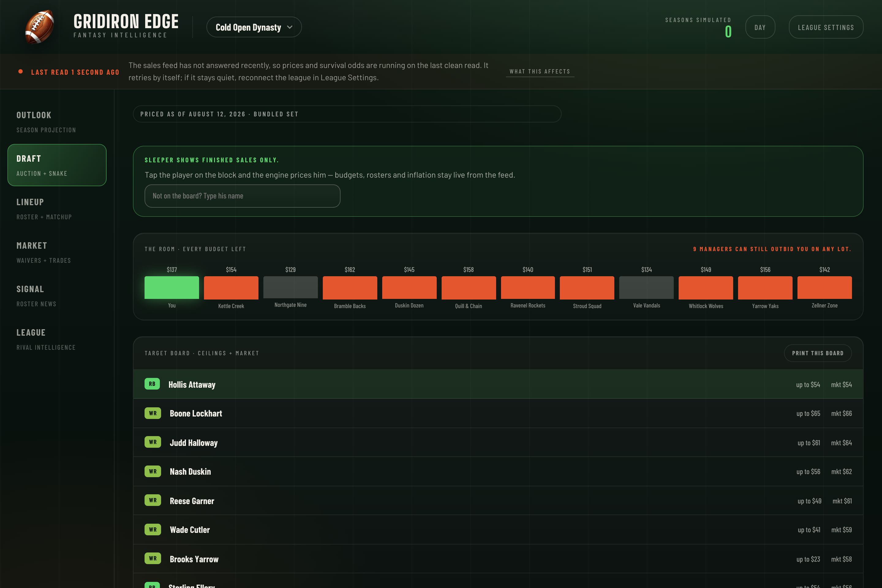Open League Settings
Screen dimensions: 882x588
point(826,27)
